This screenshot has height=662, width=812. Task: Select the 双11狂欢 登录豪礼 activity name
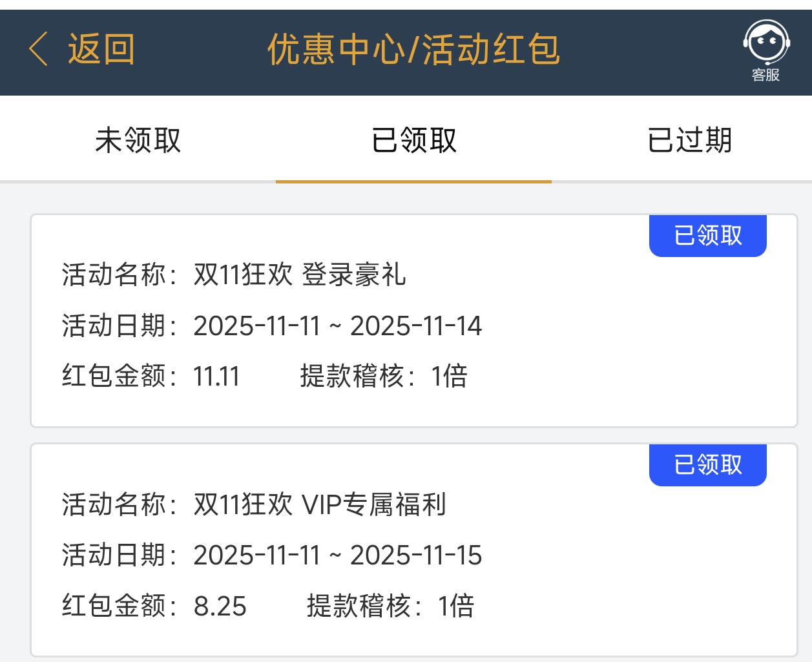[x=300, y=274]
